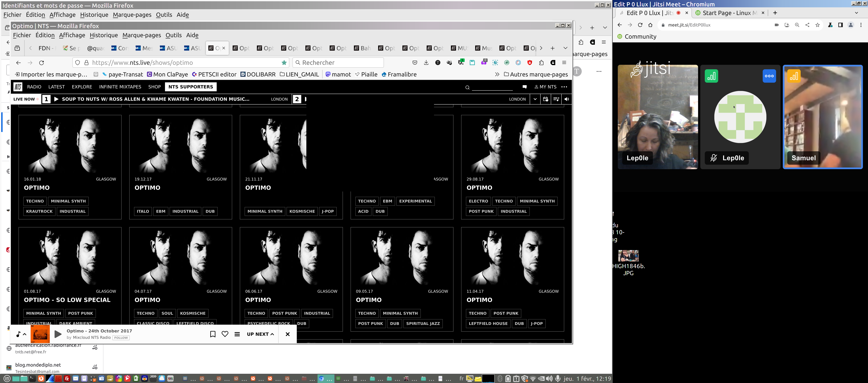Mute the NTS live stream volume
This screenshot has height=383, width=868.
(567, 99)
